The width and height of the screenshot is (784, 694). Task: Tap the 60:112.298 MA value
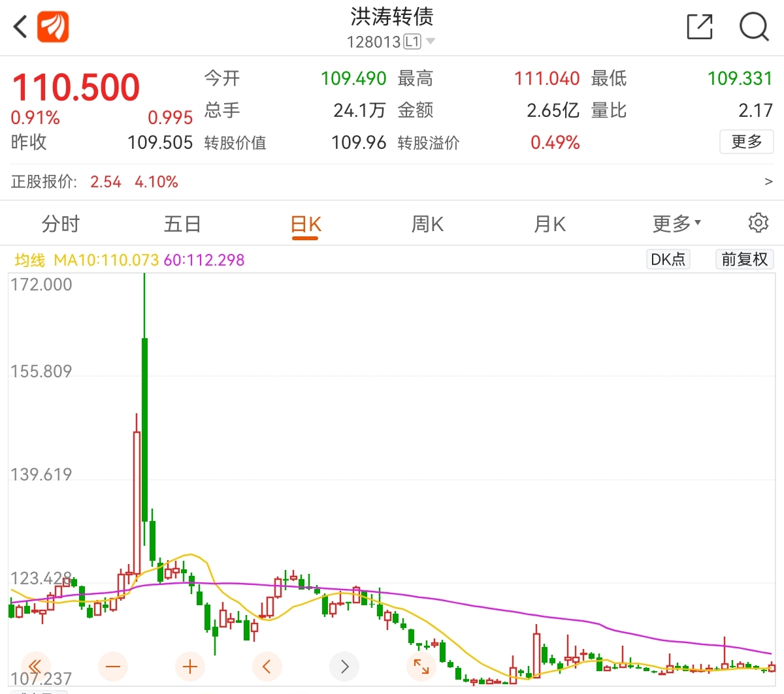[x=204, y=260]
